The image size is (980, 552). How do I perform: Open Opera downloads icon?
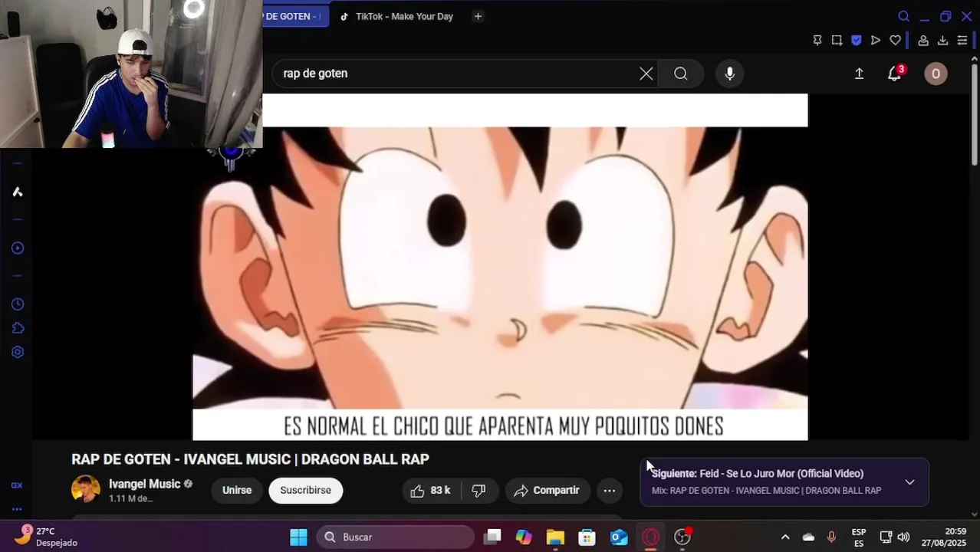[x=942, y=41]
